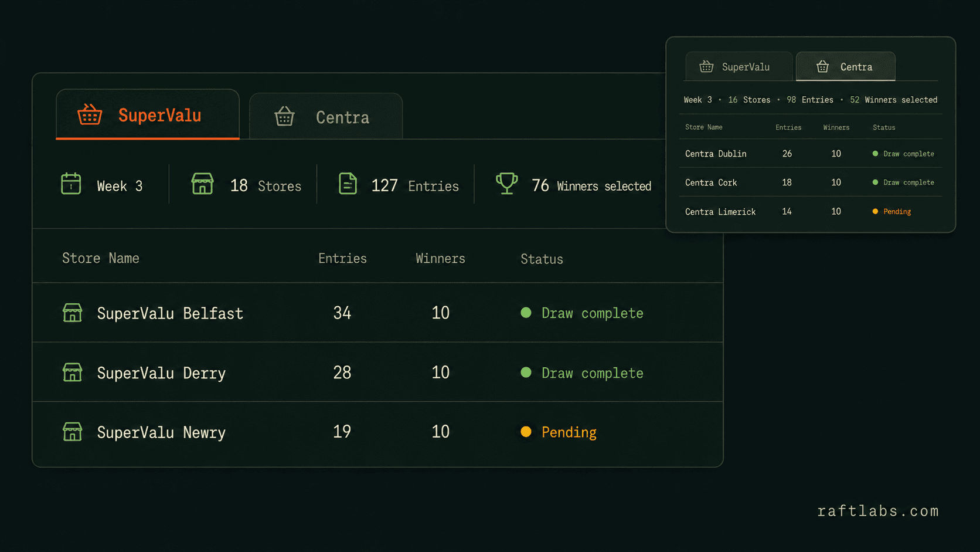Click entries value 19 for SuperValu Newry
The image size is (980, 552).
coord(342,431)
